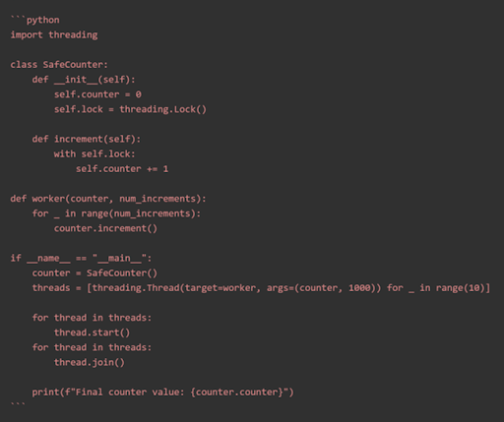Click the 'def worker(counter, num_increments):' line

(x=108, y=199)
